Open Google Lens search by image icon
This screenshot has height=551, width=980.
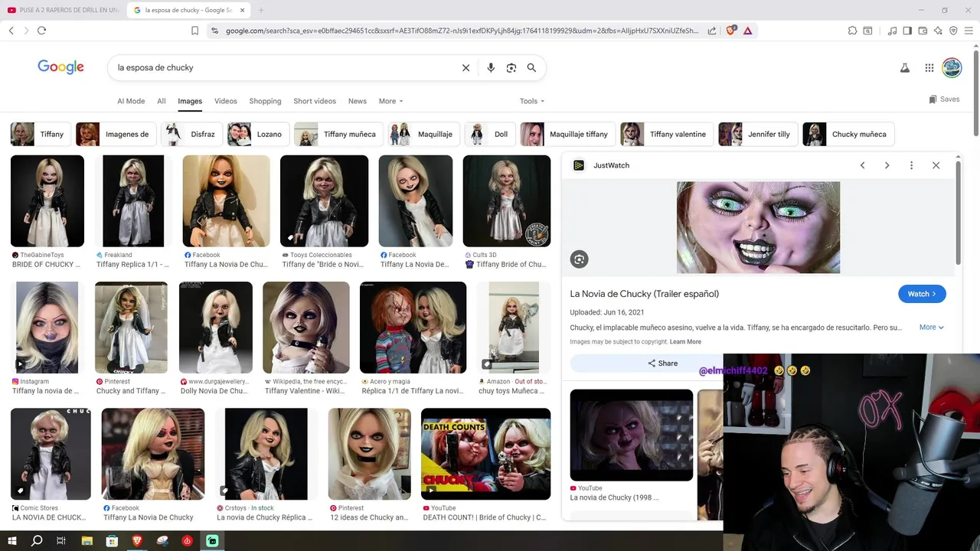[511, 67]
